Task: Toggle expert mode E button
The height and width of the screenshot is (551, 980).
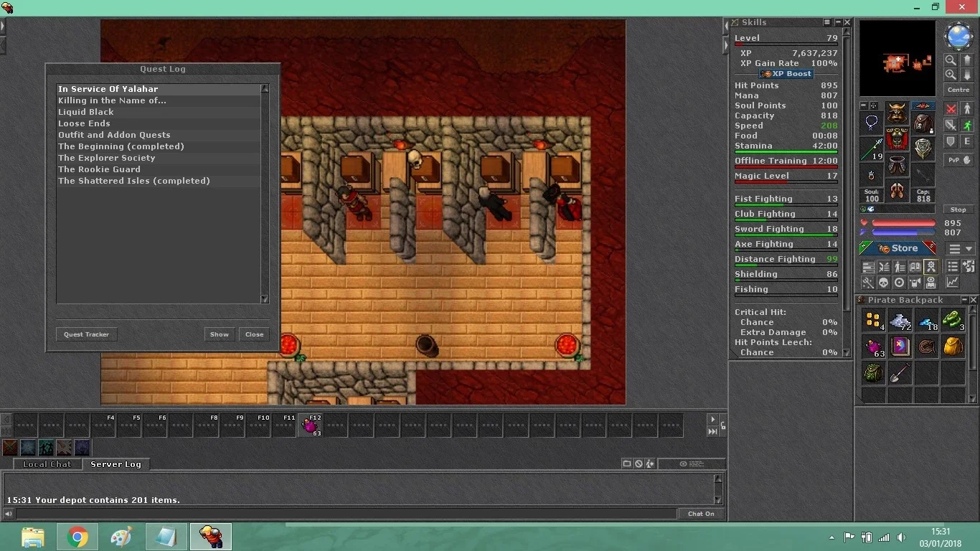Action: pyautogui.click(x=967, y=141)
